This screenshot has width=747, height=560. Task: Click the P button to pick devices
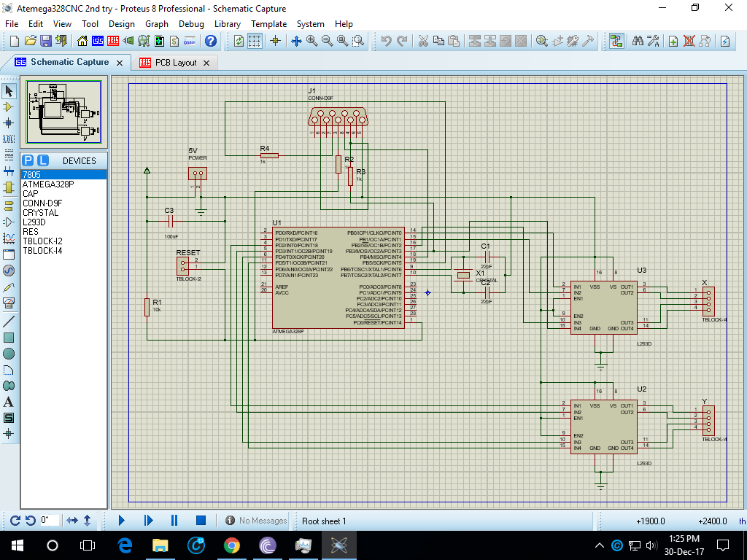coord(27,159)
